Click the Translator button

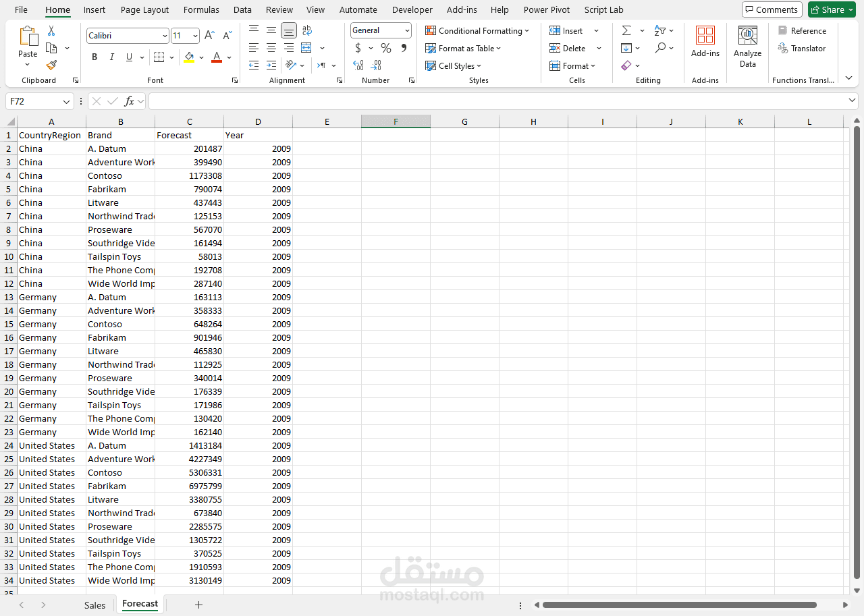pos(802,48)
